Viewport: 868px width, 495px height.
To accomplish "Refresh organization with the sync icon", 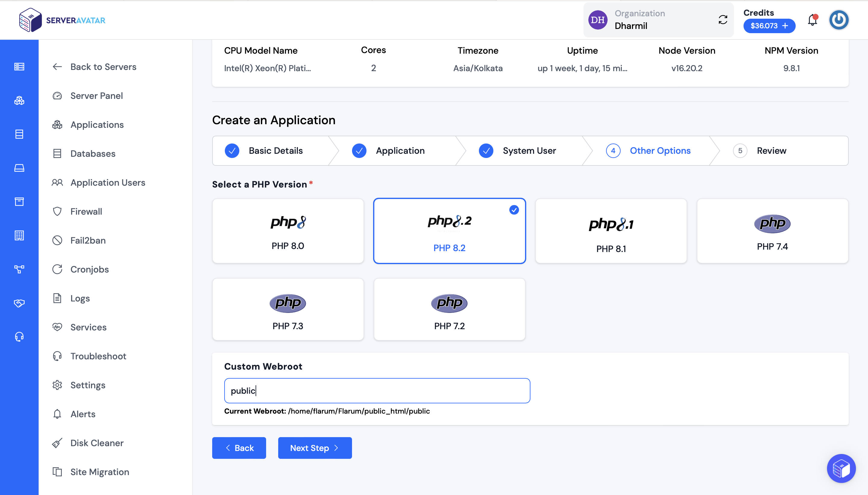I will click(723, 20).
